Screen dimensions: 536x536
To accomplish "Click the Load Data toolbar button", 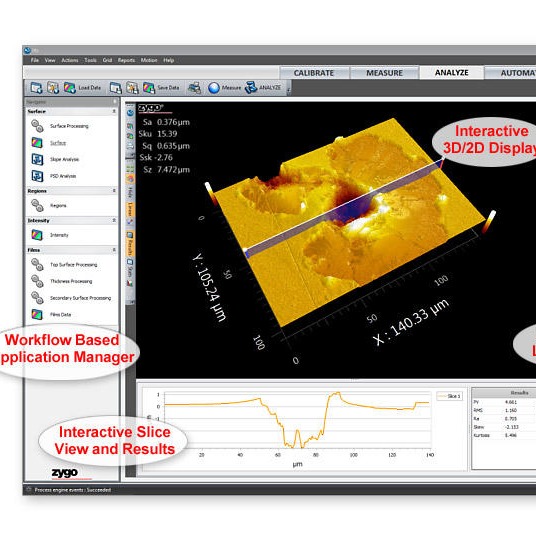I will 83,88.
